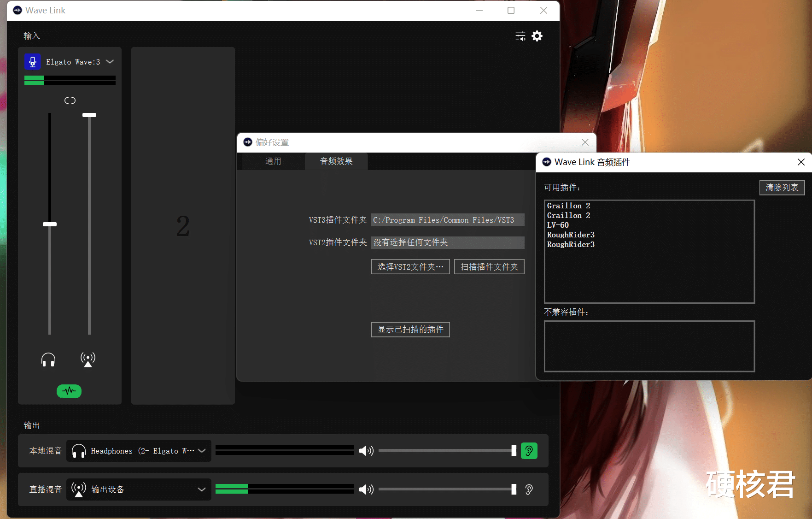The height and width of the screenshot is (519, 812).
Task: Click the broadcast icon under the input fader
Action: point(88,360)
